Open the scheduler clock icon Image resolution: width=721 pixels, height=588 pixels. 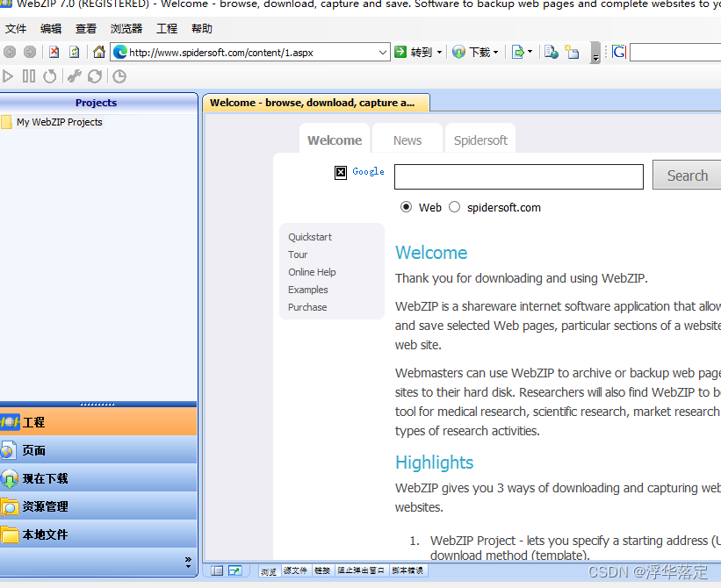[x=119, y=76]
